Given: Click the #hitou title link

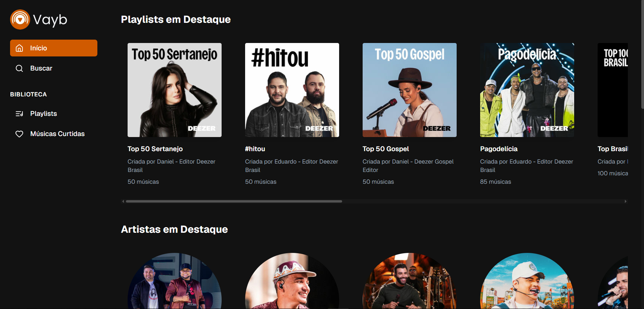Looking at the screenshot, I should [255, 149].
